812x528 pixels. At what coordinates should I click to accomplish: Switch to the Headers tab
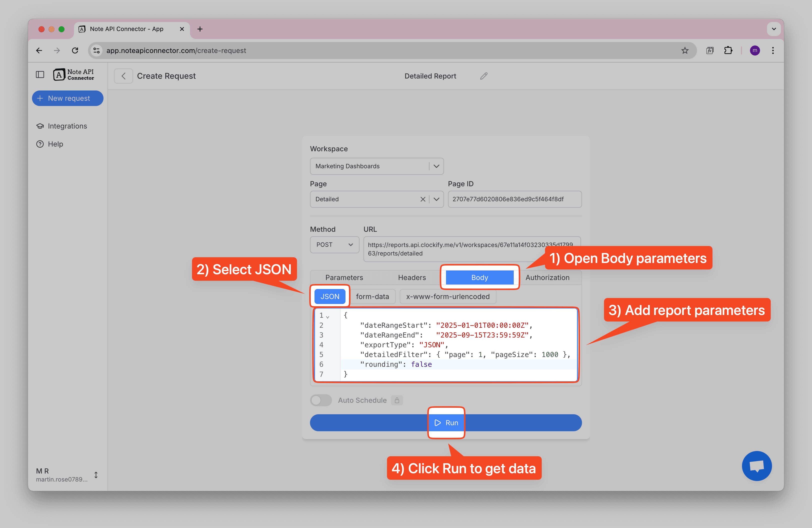(x=411, y=277)
